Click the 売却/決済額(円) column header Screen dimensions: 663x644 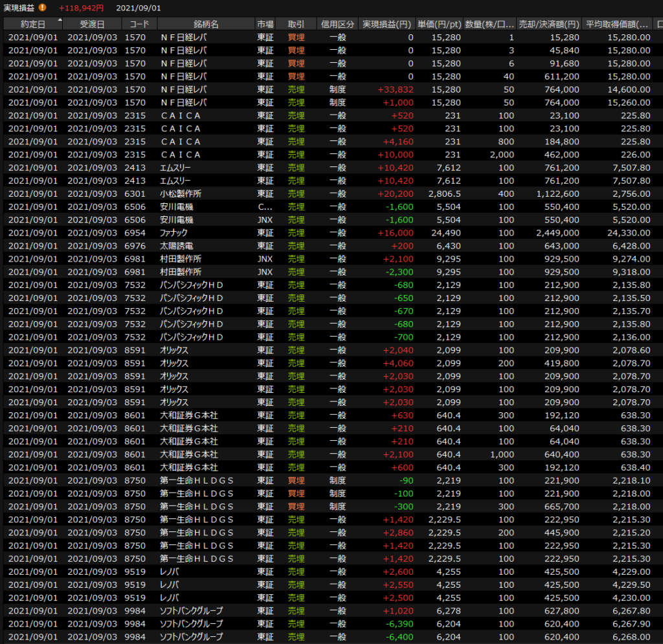[549, 24]
